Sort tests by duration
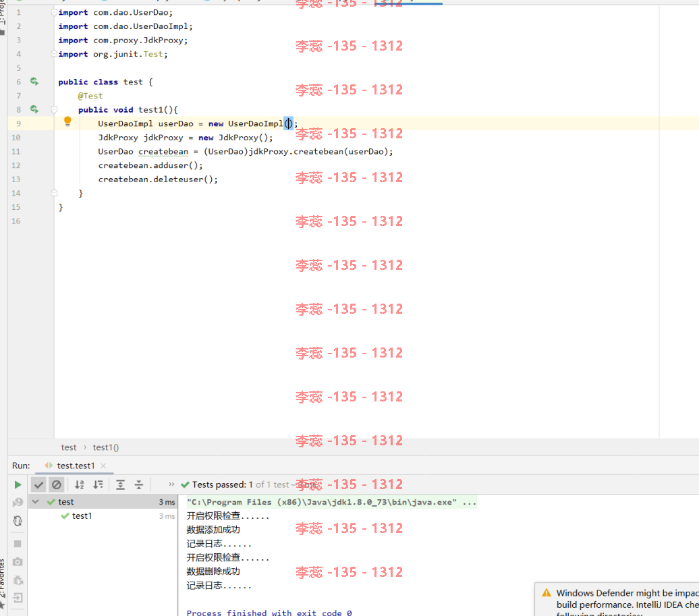Viewport: 699px width, 616px height. [98, 484]
